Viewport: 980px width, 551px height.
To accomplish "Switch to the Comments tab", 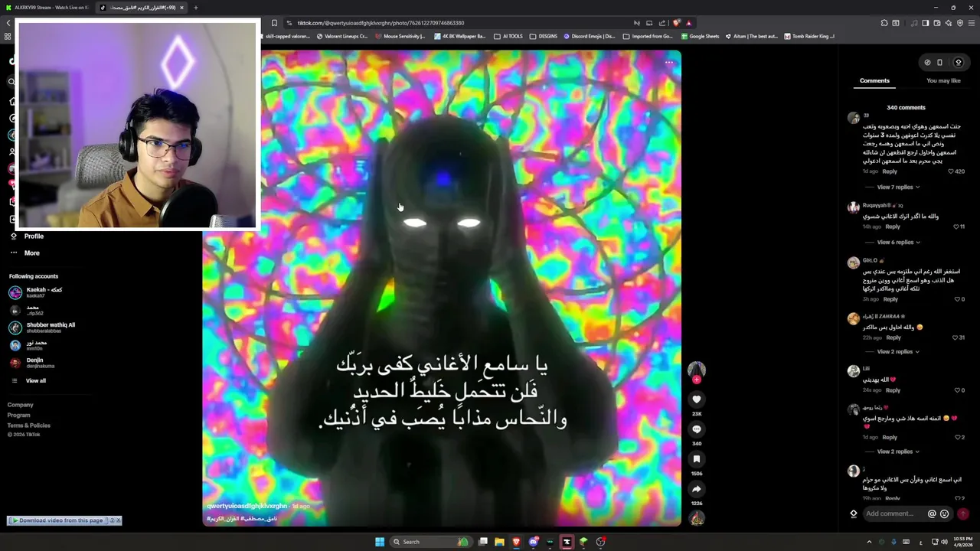I will coord(874,80).
